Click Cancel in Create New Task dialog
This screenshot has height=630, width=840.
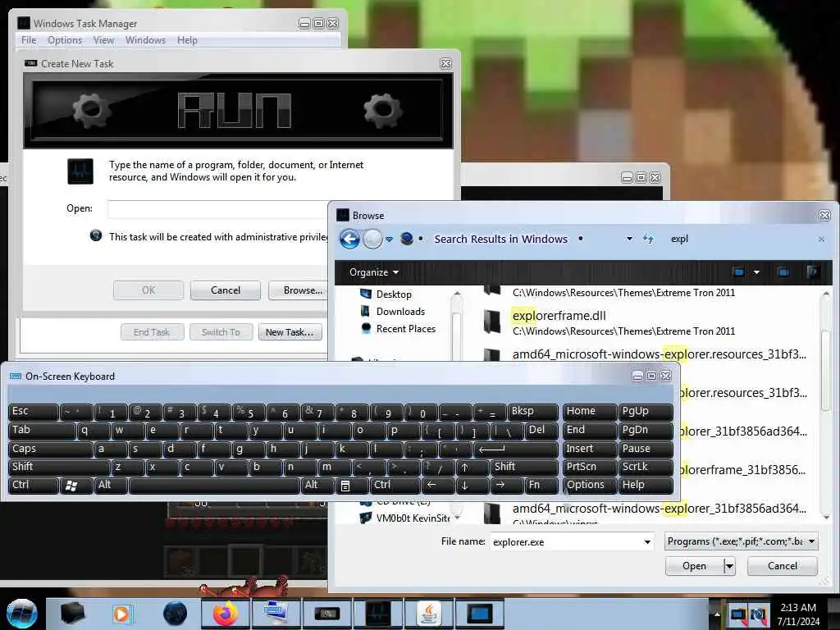[226, 290]
